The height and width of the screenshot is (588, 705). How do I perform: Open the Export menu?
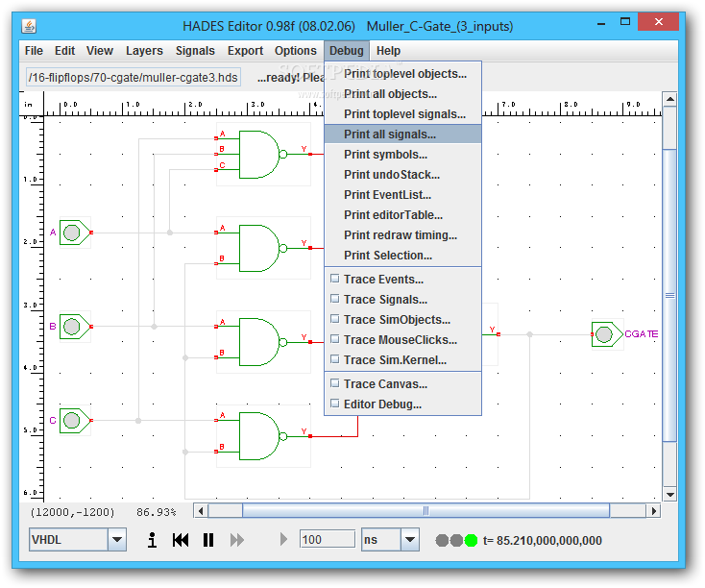tap(245, 51)
